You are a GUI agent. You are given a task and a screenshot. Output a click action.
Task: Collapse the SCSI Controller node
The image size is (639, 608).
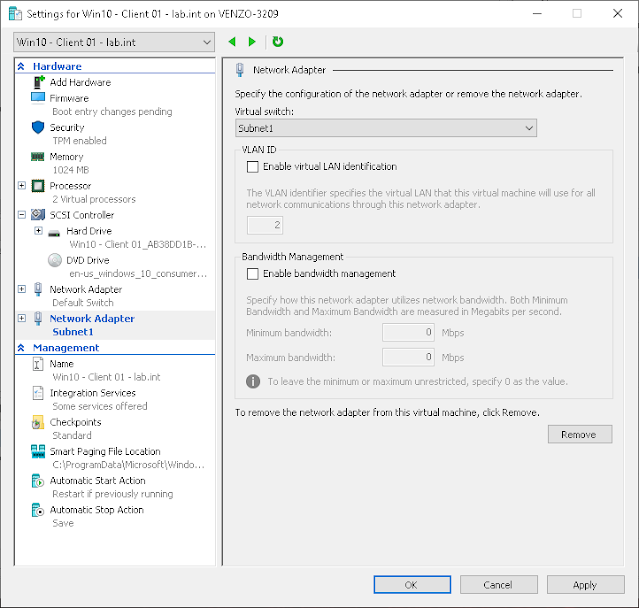pyautogui.click(x=22, y=215)
